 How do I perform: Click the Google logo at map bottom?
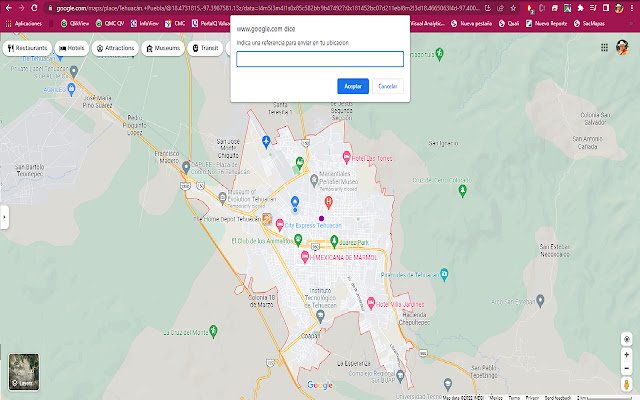(x=320, y=385)
